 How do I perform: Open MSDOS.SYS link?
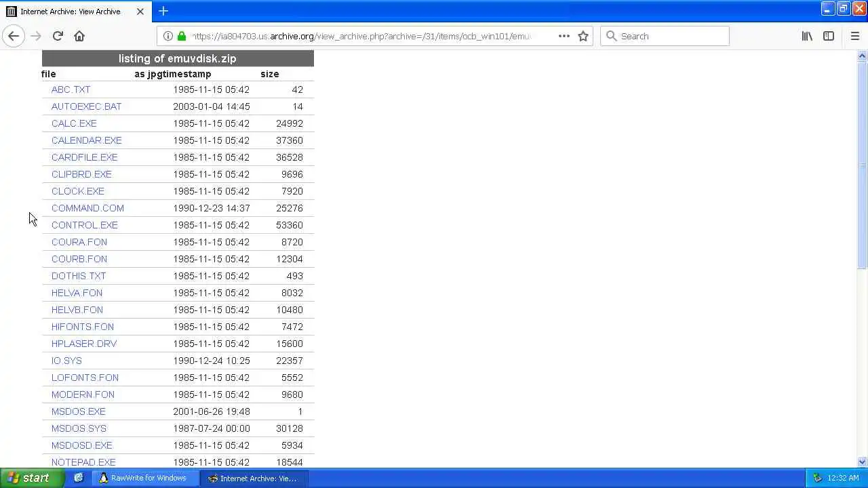point(79,428)
